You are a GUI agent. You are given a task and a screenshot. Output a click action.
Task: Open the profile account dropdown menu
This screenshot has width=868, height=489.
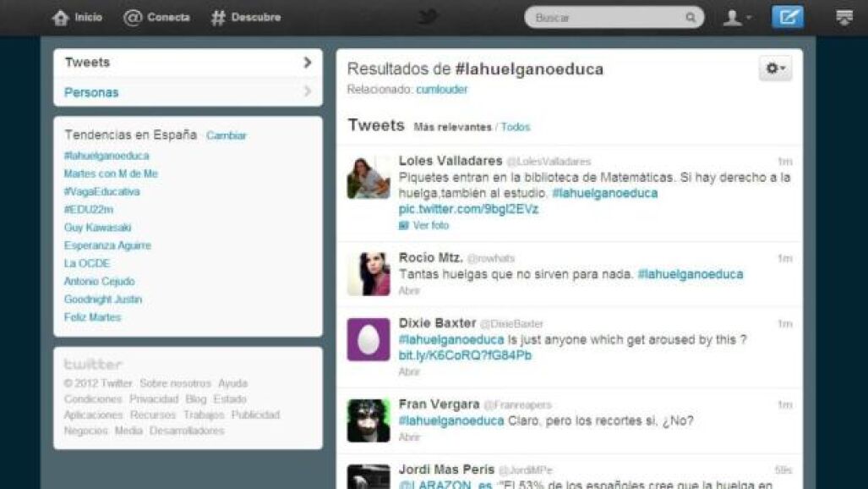point(737,18)
